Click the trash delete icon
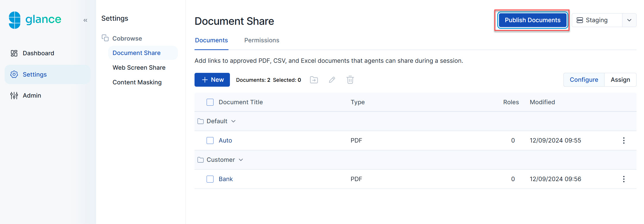 (x=350, y=80)
